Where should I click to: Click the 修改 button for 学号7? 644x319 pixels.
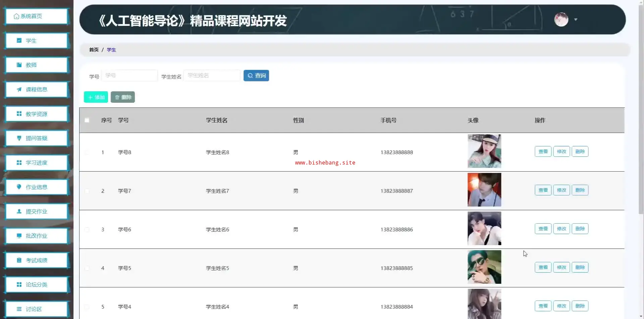(561, 190)
